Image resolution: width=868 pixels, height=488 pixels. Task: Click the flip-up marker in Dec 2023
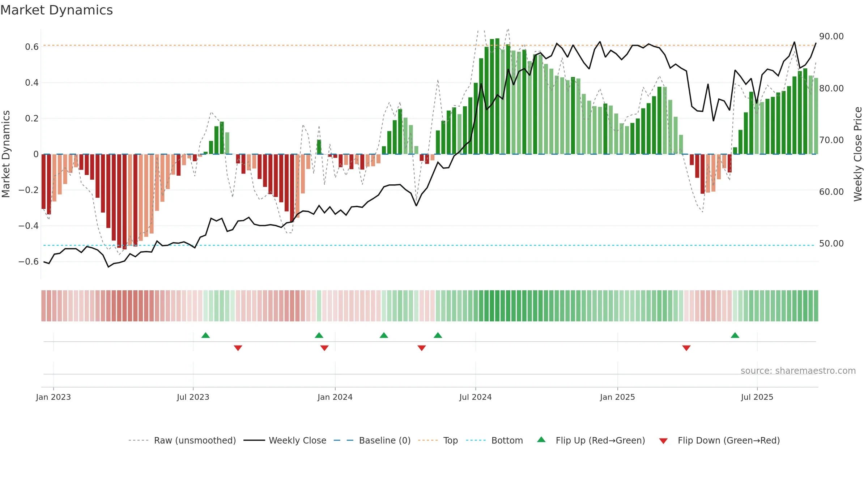(x=319, y=335)
